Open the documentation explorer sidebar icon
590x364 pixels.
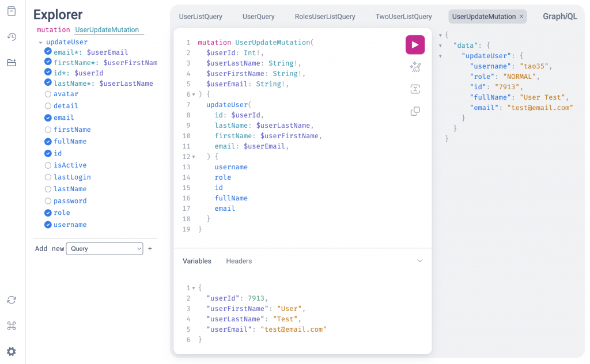tap(12, 11)
